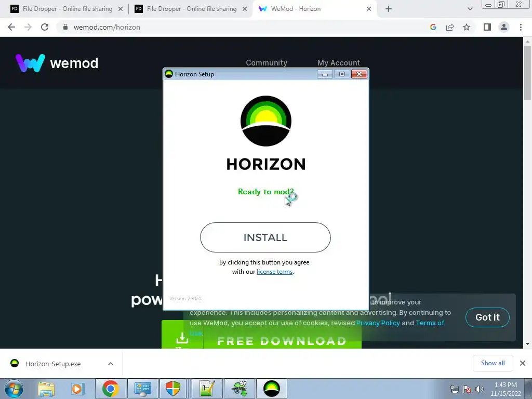Open the Control Panel taskbar icon

click(x=143, y=389)
